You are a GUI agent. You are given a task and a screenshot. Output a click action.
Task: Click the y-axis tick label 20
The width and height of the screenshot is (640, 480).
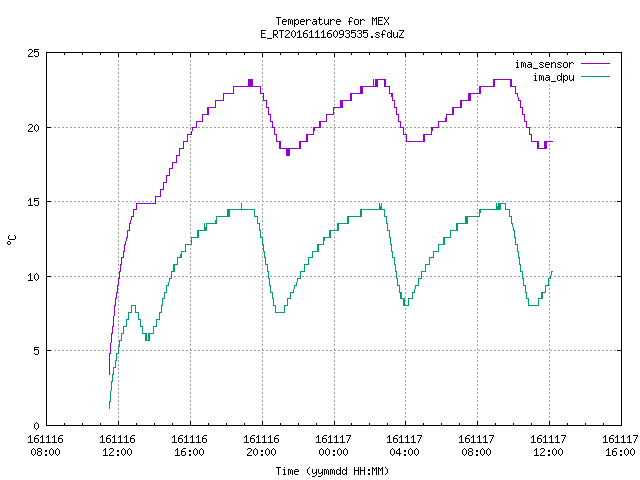[x=33, y=128]
